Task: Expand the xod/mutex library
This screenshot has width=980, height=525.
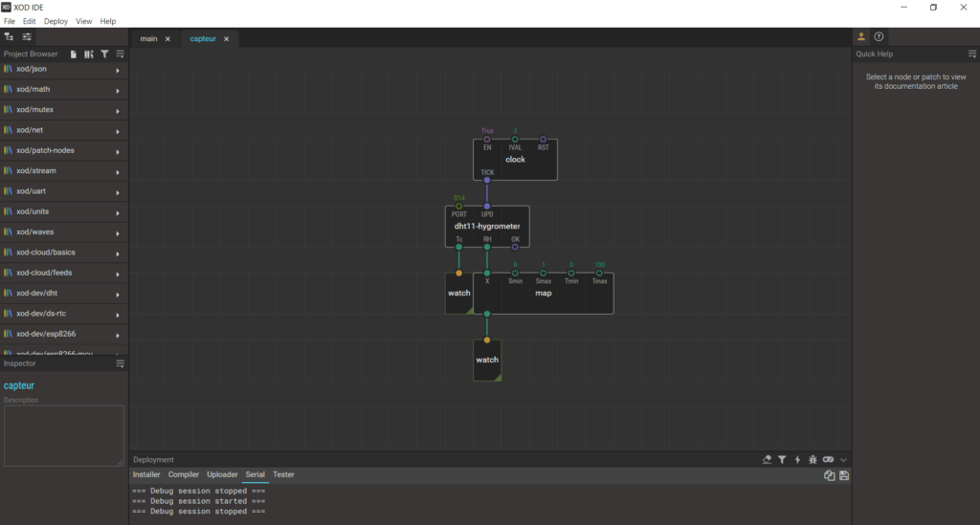Action: click(118, 111)
